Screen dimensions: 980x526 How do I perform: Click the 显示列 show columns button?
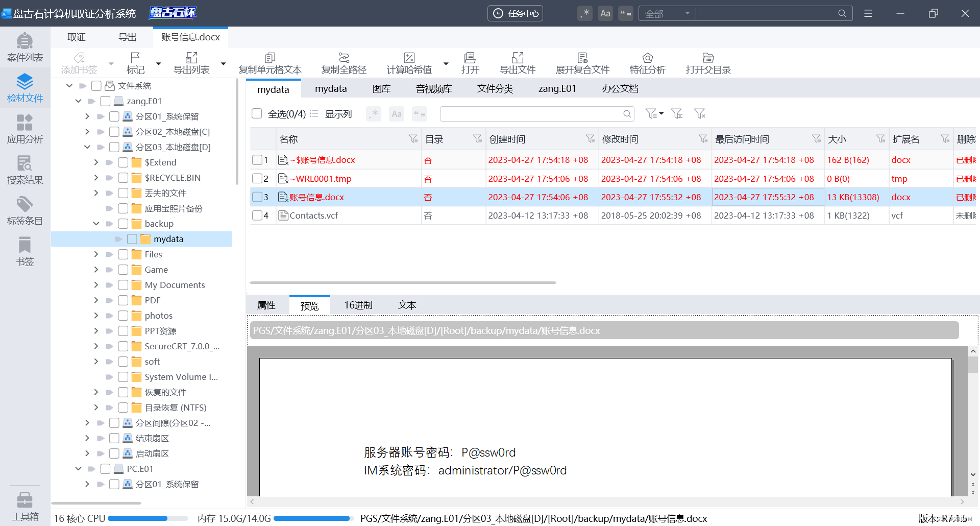pyautogui.click(x=331, y=114)
